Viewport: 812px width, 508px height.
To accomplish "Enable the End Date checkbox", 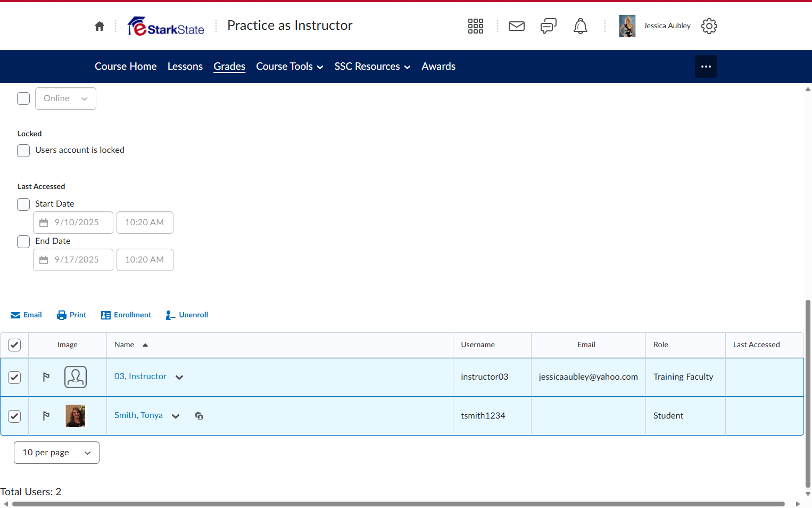I will [x=23, y=242].
